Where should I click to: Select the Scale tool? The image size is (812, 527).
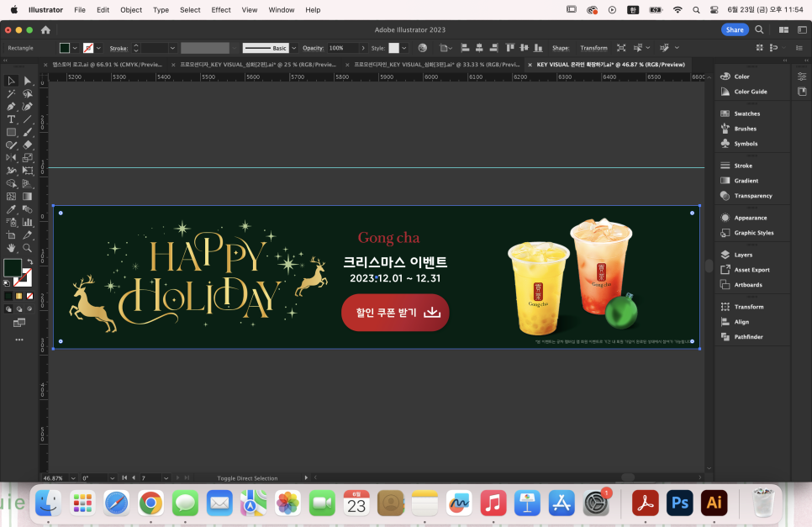(x=28, y=158)
